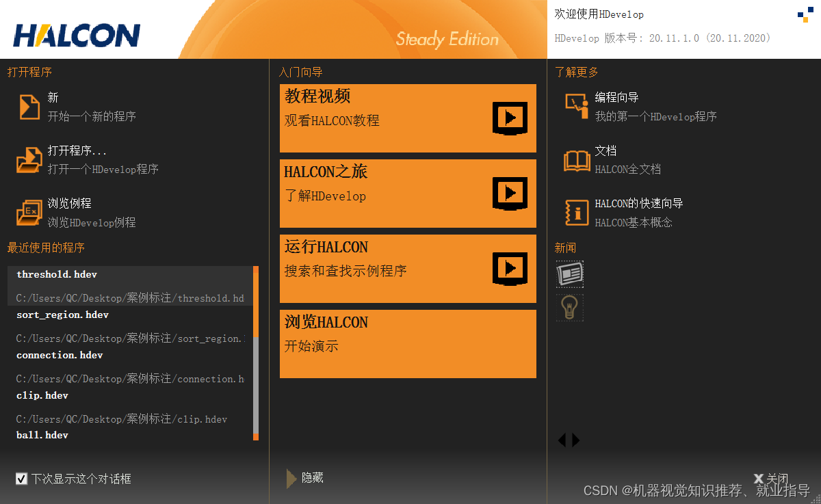Open recent file ball.hdev
The width and height of the screenshot is (821, 504).
pyautogui.click(x=42, y=435)
